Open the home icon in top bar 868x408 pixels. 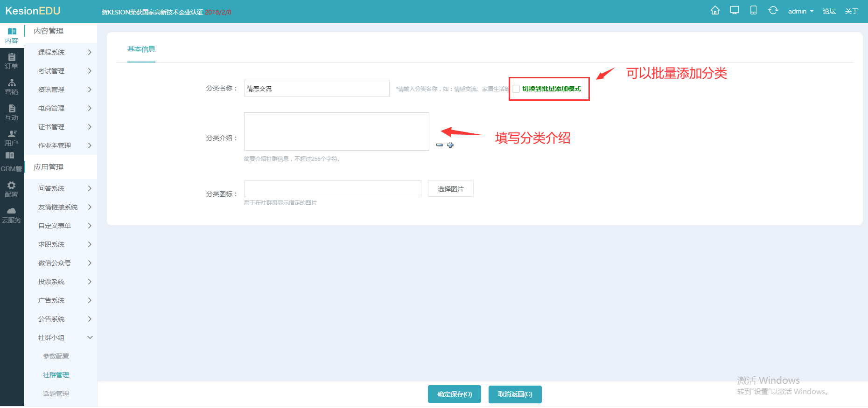715,10
